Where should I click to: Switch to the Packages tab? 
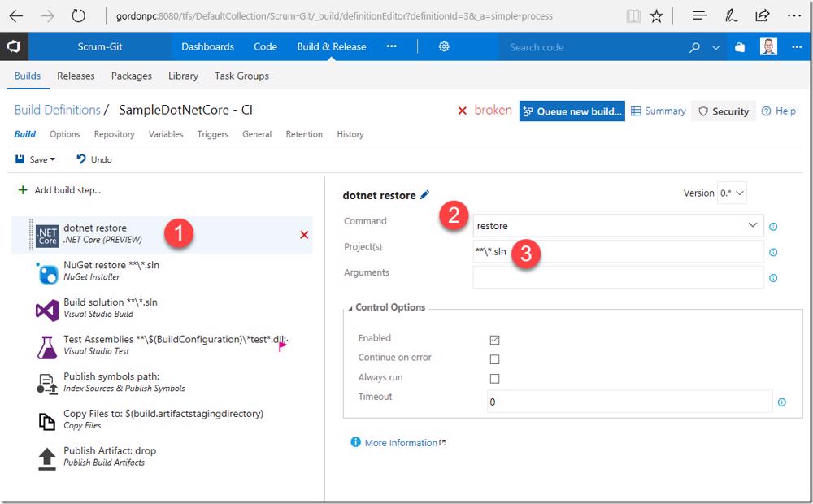point(131,76)
